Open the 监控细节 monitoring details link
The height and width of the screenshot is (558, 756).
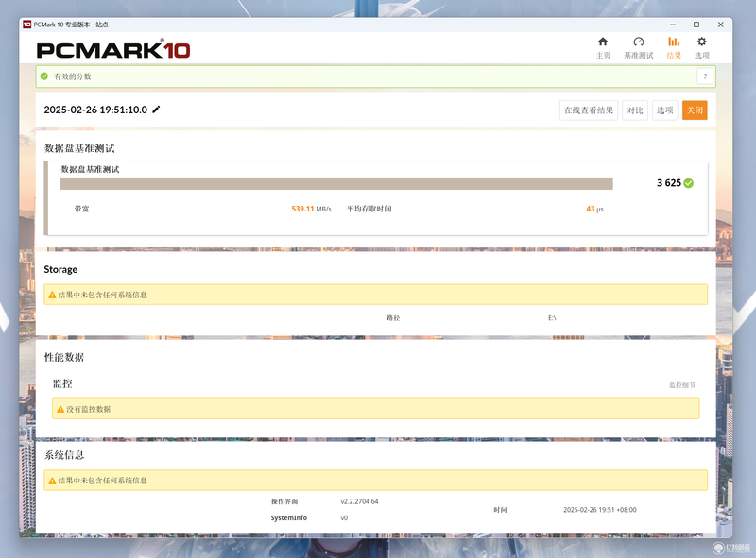(x=682, y=385)
